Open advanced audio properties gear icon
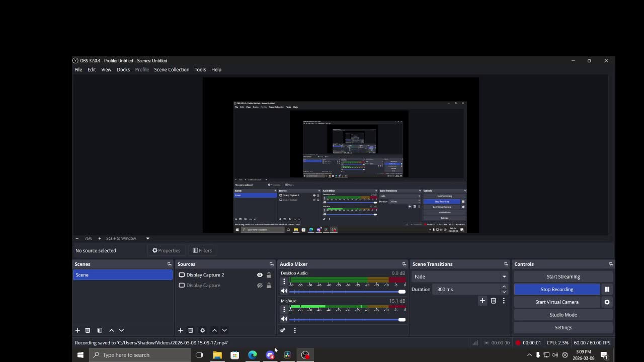 [x=283, y=330]
